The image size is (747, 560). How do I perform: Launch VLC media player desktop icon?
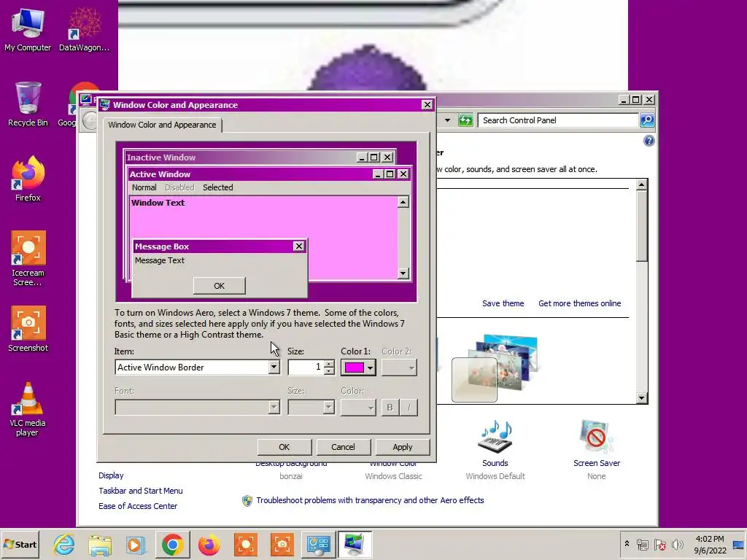click(x=28, y=409)
